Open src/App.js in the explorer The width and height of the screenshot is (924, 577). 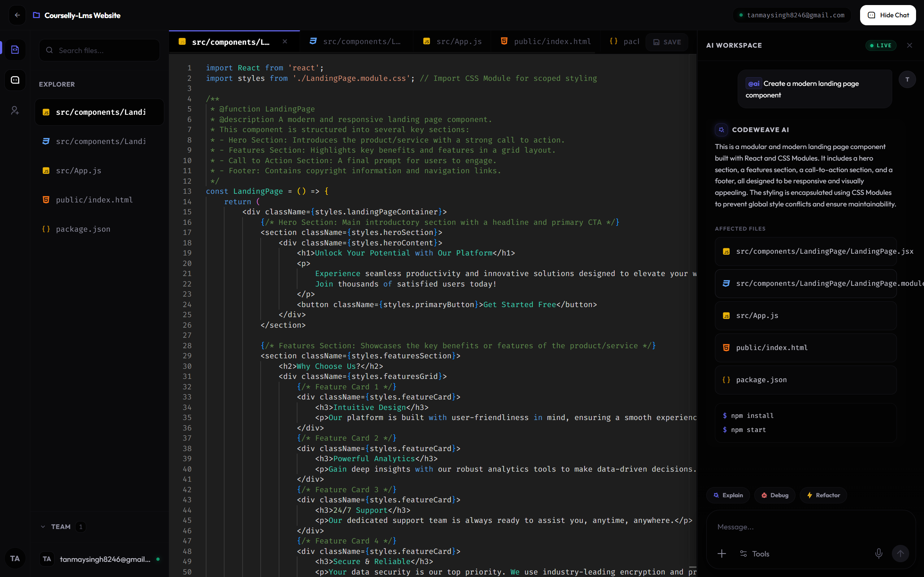[x=99, y=171]
